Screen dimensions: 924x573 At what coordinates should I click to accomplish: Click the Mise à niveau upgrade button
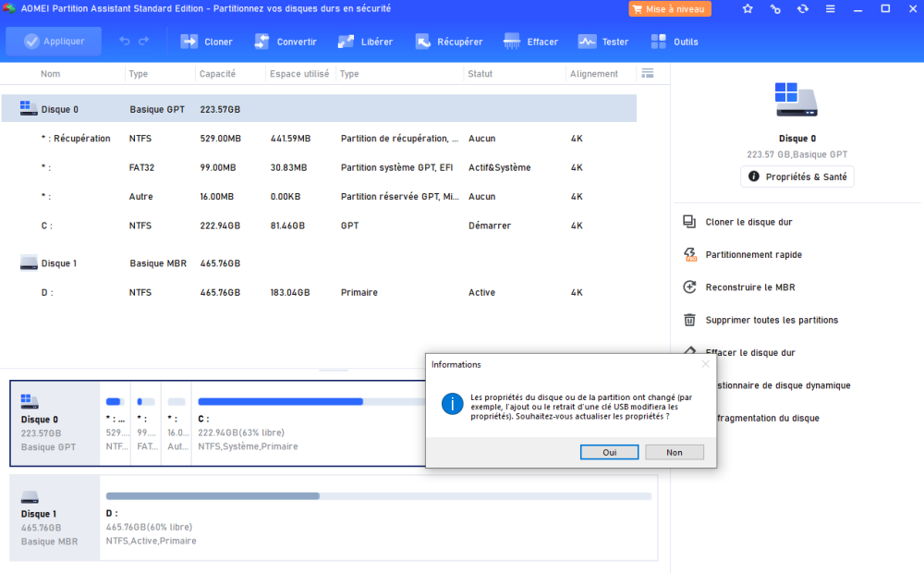pyautogui.click(x=670, y=9)
